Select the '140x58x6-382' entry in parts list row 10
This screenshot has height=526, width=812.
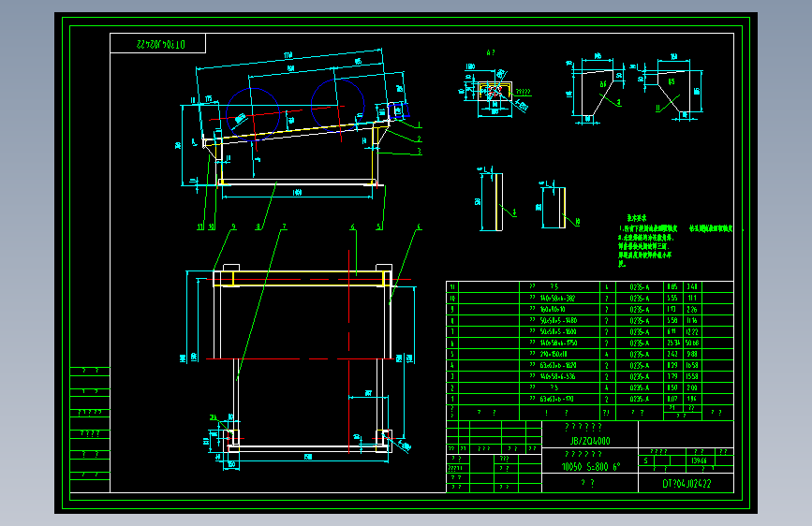pos(557,299)
